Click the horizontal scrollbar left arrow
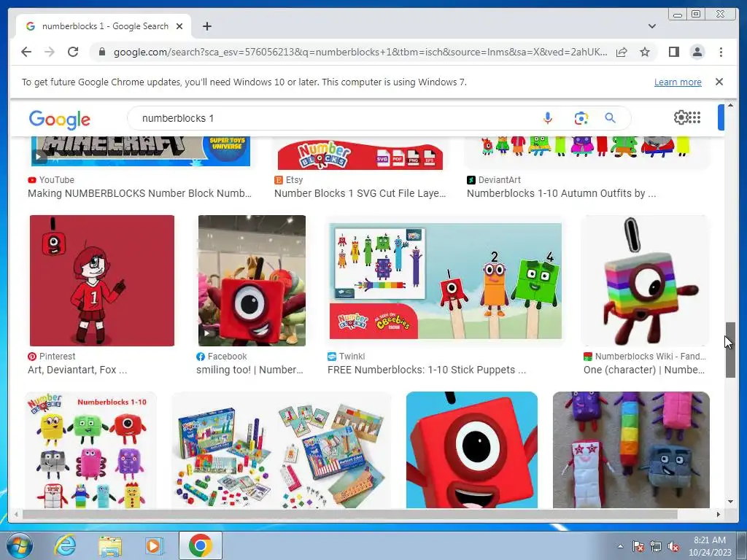 pyautogui.click(x=16, y=514)
